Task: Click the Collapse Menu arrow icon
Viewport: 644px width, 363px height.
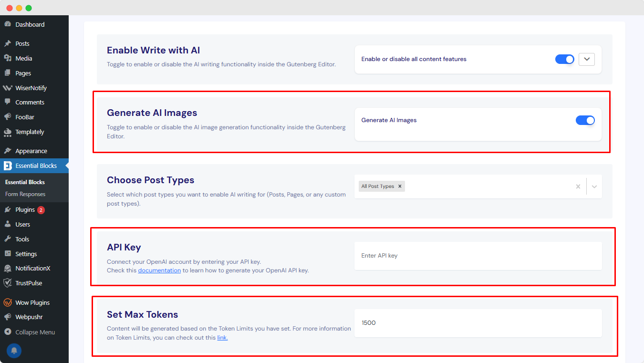Action: click(x=8, y=332)
